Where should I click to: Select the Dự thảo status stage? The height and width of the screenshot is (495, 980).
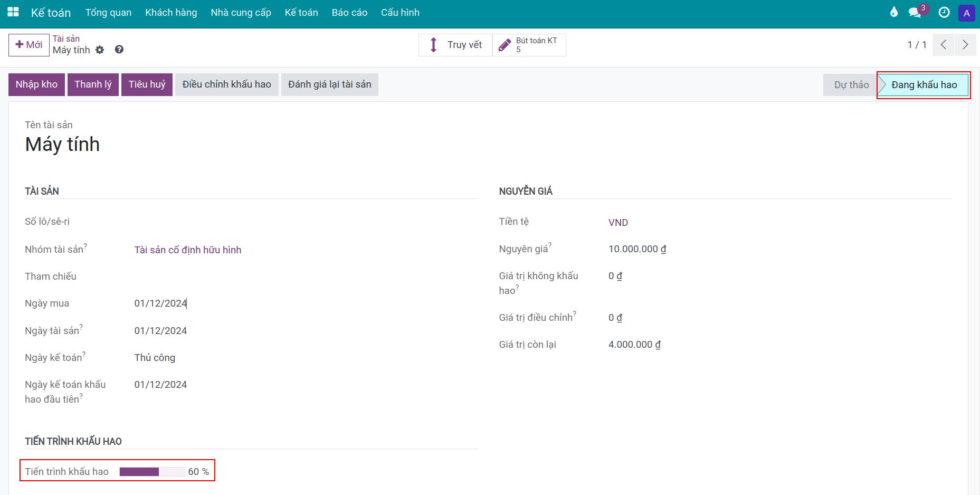851,85
